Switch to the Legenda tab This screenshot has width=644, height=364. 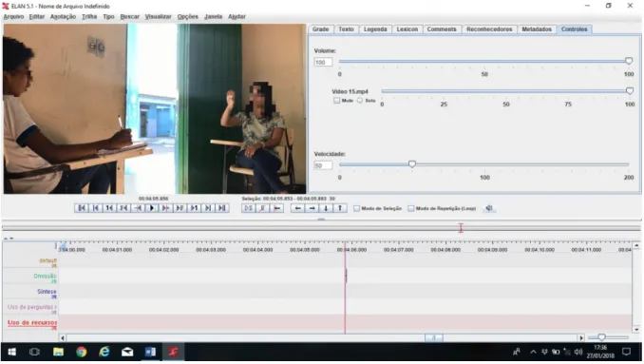point(375,29)
